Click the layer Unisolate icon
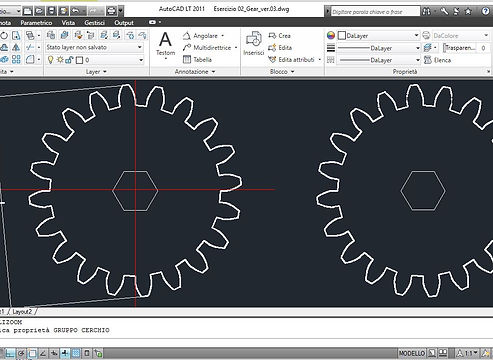 [116, 35]
